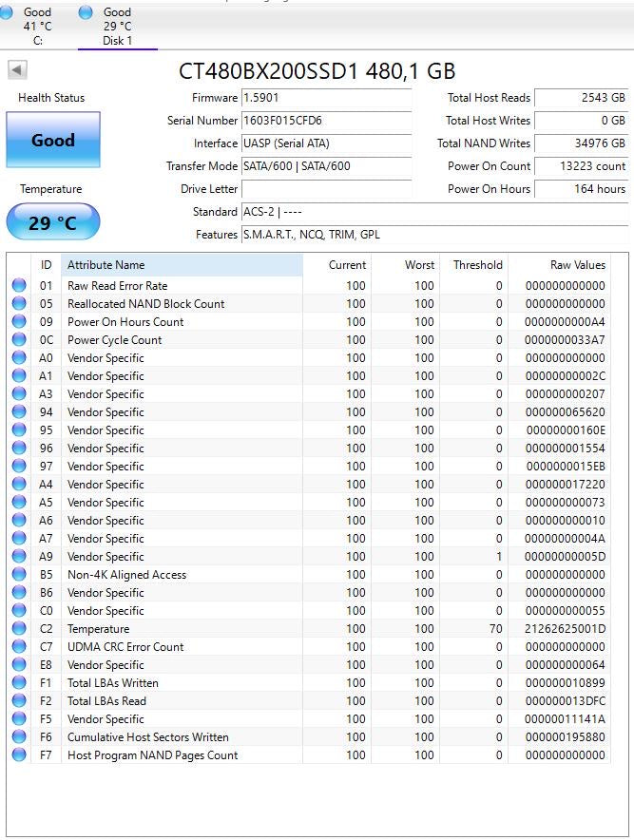Click status icon for attribute A5
634x840 pixels.
point(19,502)
